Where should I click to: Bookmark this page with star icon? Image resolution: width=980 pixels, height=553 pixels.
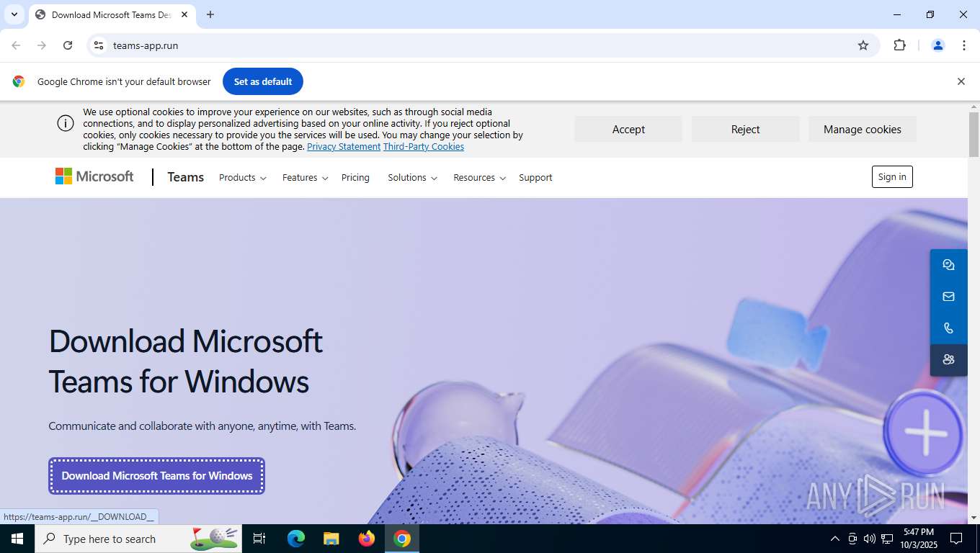(x=863, y=45)
